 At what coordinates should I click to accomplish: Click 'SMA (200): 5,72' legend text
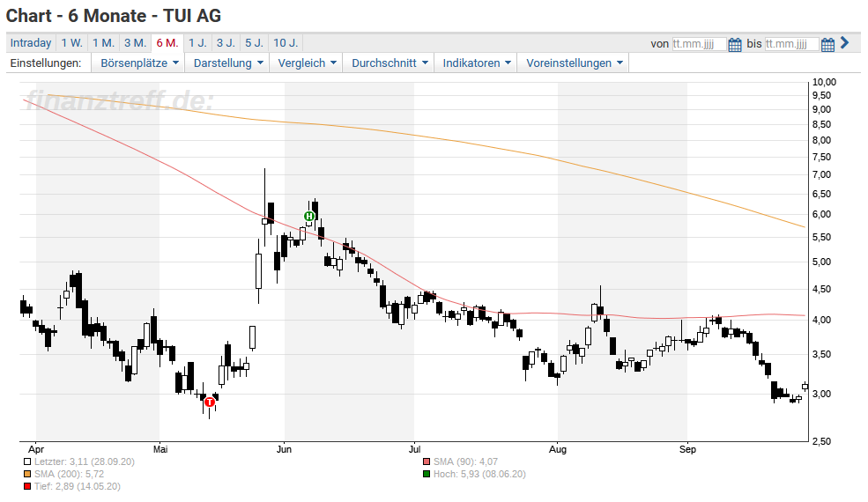coord(70,475)
